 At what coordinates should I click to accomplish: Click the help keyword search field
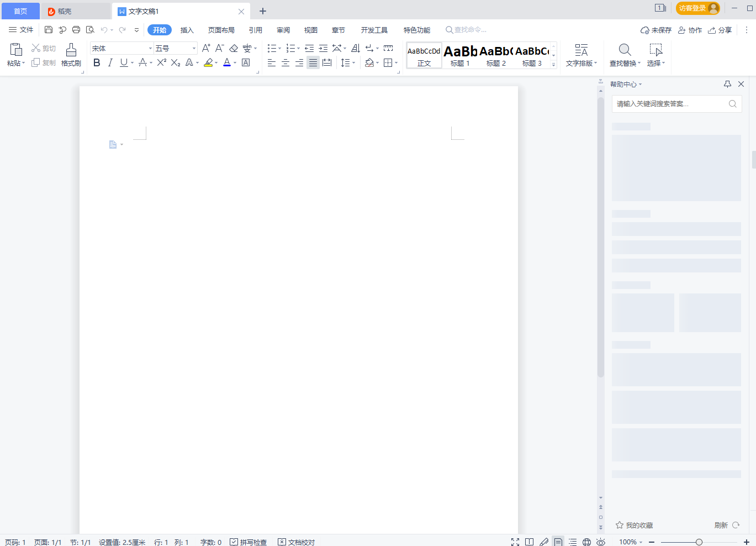click(x=676, y=103)
